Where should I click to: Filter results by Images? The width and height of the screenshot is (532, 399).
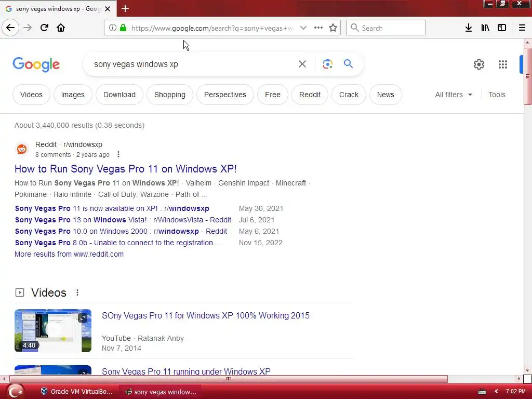pyautogui.click(x=73, y=95)
